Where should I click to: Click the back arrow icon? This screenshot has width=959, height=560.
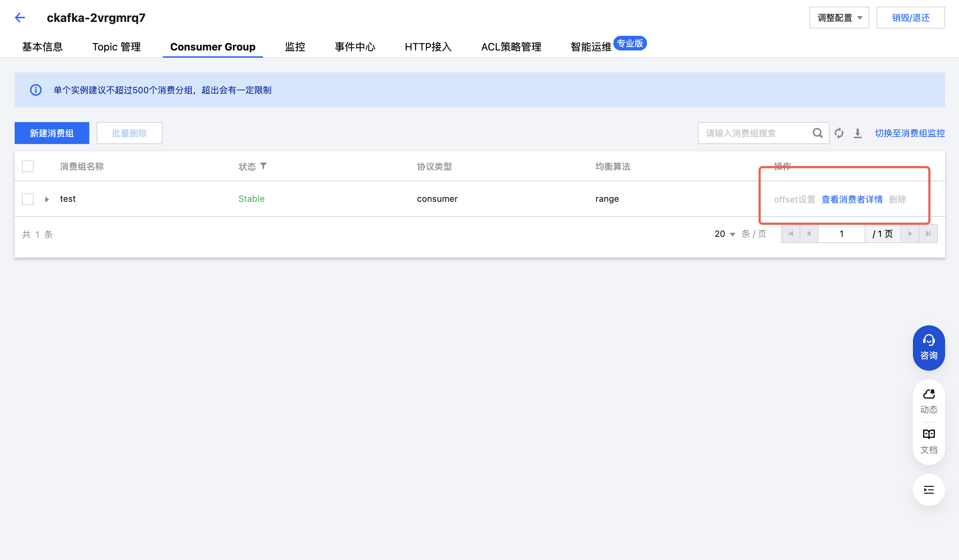coord(20,18)
